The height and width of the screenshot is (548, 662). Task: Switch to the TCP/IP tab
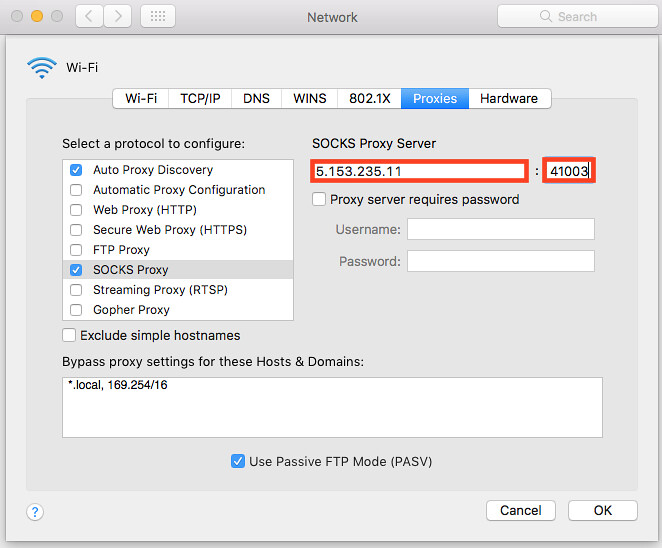(200, 98)
